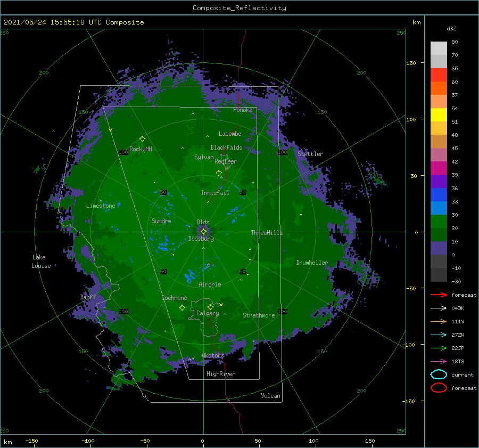Click the HighRiver town label

pos(221,374)
